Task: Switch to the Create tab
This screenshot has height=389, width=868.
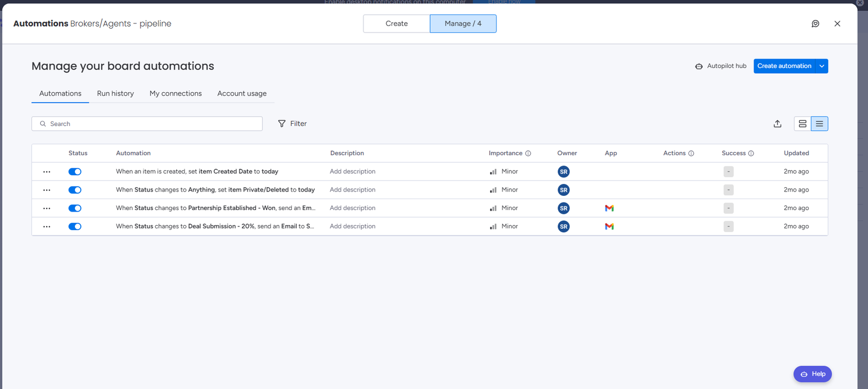Action: (x=397, y=24)
